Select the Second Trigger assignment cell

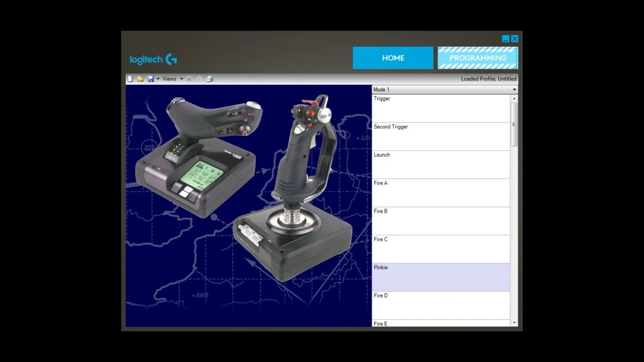pos(440,136)
